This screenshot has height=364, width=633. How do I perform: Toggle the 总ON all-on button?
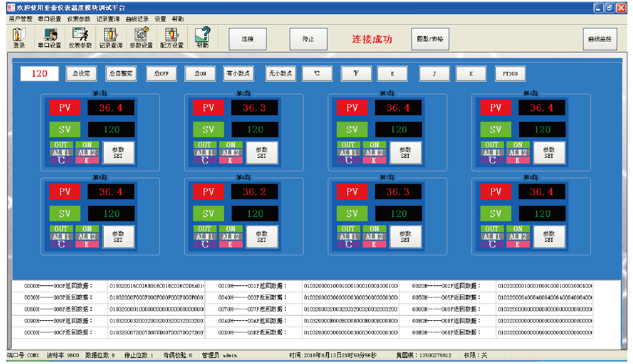200,73
